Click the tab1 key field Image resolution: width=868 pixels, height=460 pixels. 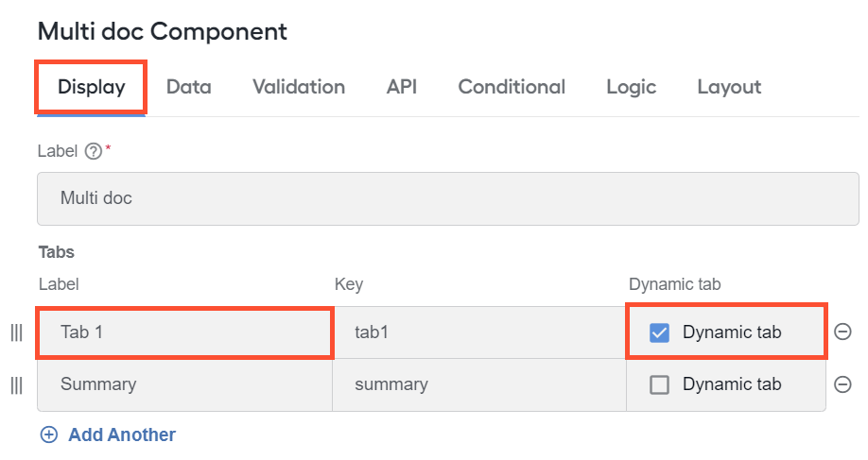tap(479, 332)
